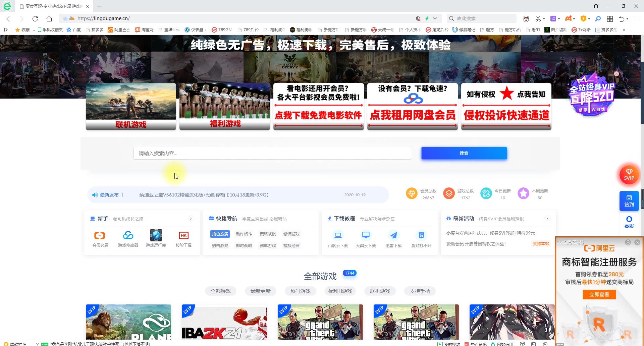Click the 支持本站 link
644x346 pixels.
541,244
